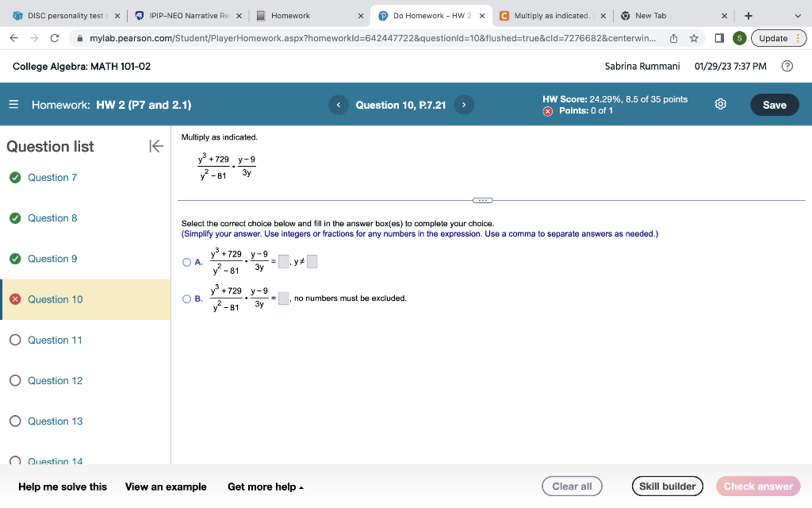This screenshot has width=812, height=508.
Task: Collapse the Question list panel
Action: (x=155, y=146)
